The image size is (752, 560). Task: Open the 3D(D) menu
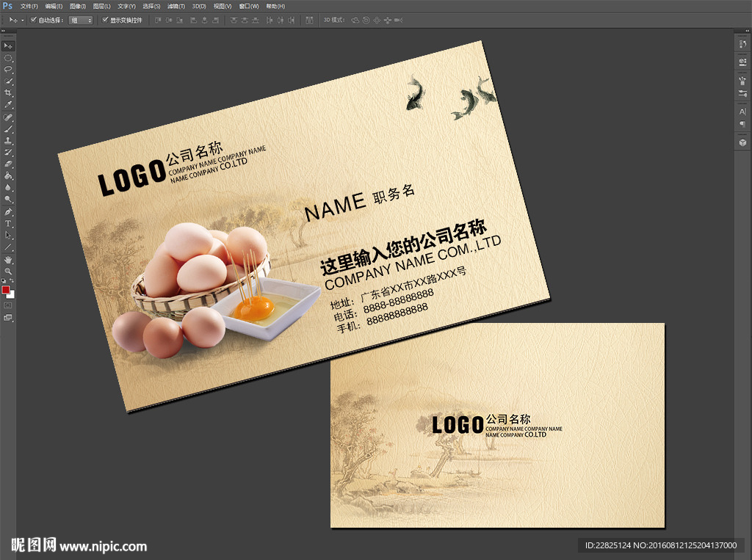(199, 6)
